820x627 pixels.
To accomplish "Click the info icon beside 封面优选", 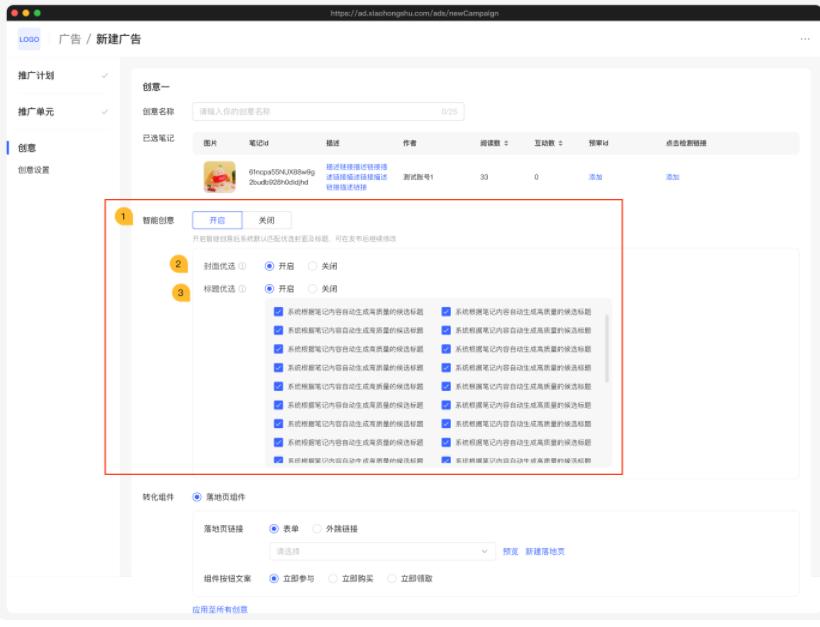I will pyautogui.click(x=243, y=266).
